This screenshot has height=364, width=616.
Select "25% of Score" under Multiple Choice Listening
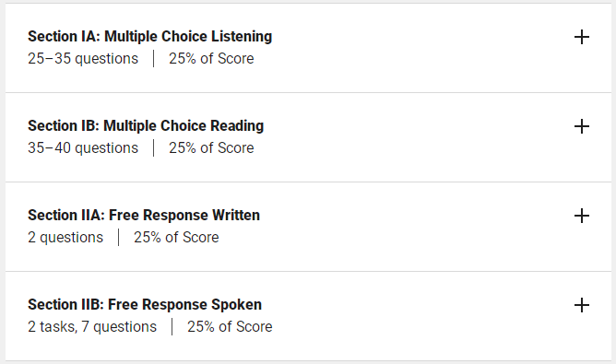pyautogui.click(x=211, y=59)
